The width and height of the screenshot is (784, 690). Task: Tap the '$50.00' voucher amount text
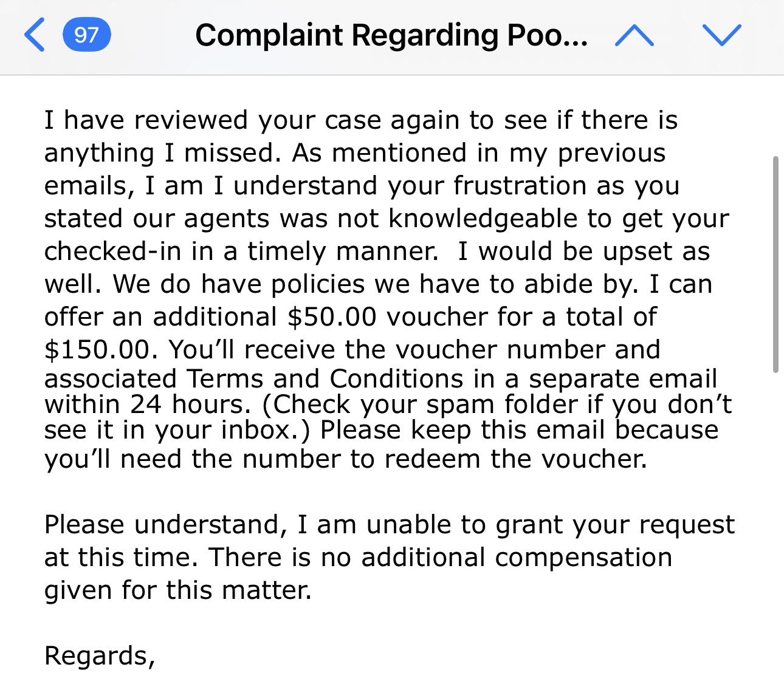[331, 317]
